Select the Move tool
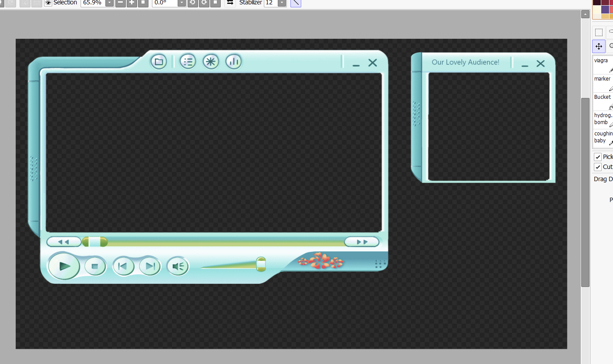The image size is (613, 364). point(599,46)
